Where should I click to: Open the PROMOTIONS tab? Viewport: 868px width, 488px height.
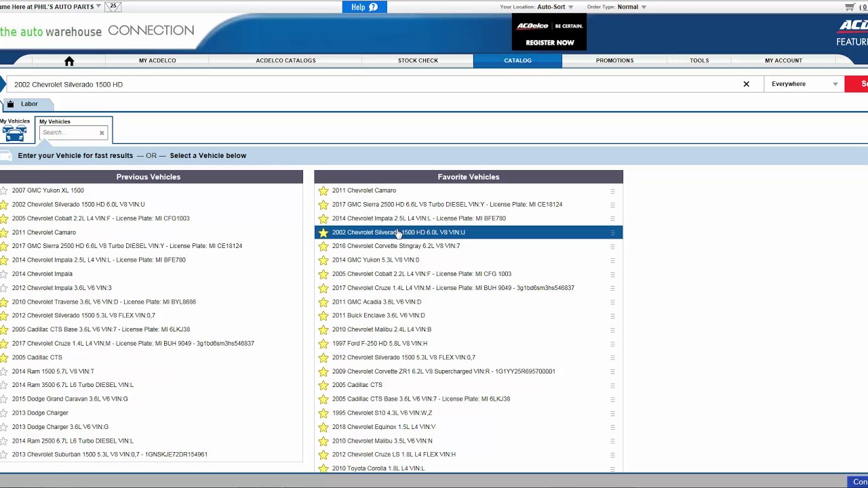click(614, 61)
